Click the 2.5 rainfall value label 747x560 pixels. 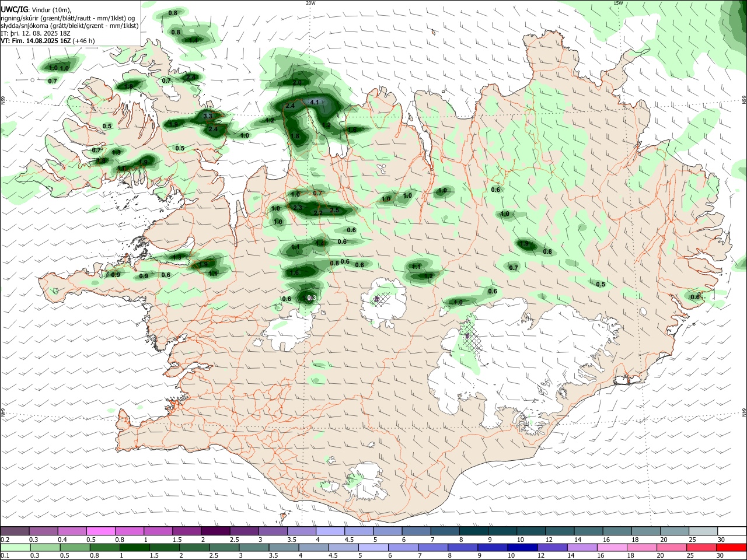(x=334, y=210)
